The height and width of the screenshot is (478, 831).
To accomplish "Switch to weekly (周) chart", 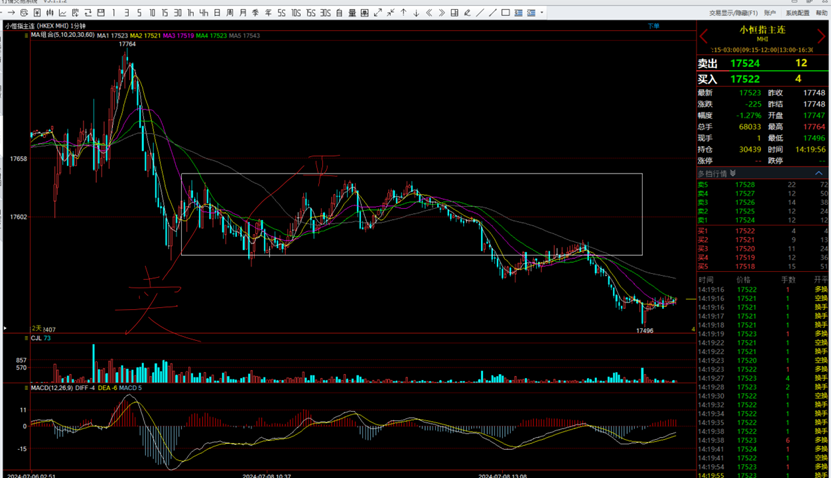I will coord(229,13).
